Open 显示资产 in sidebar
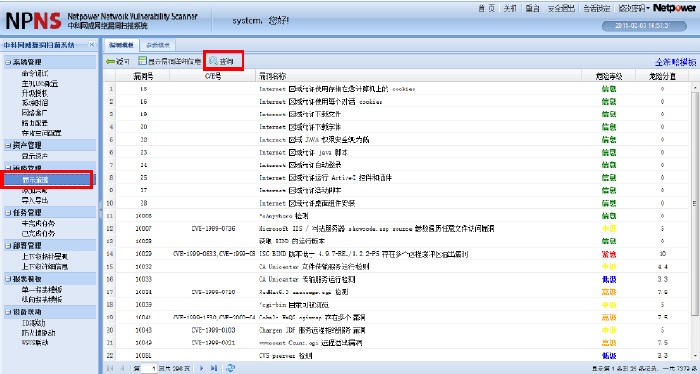 click(x=34, y=156)
